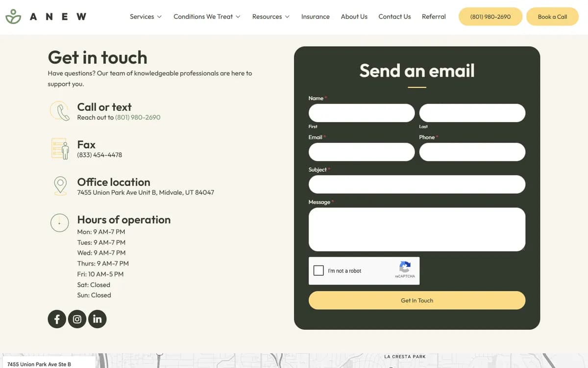The width and height of the screenshot is (588, 368).
Task: Click the Get In Touch submit button
Action: pyautogui.click(x=417, y=300)
